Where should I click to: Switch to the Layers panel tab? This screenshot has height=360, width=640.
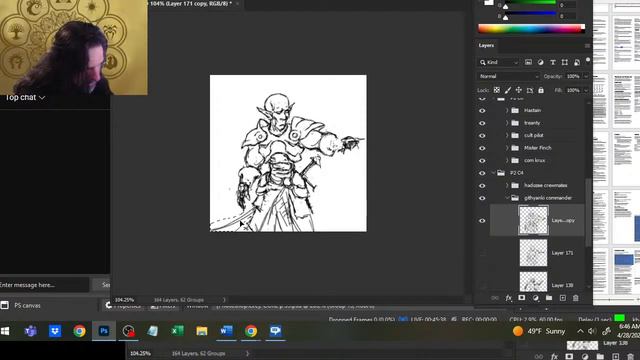point(486,46)
